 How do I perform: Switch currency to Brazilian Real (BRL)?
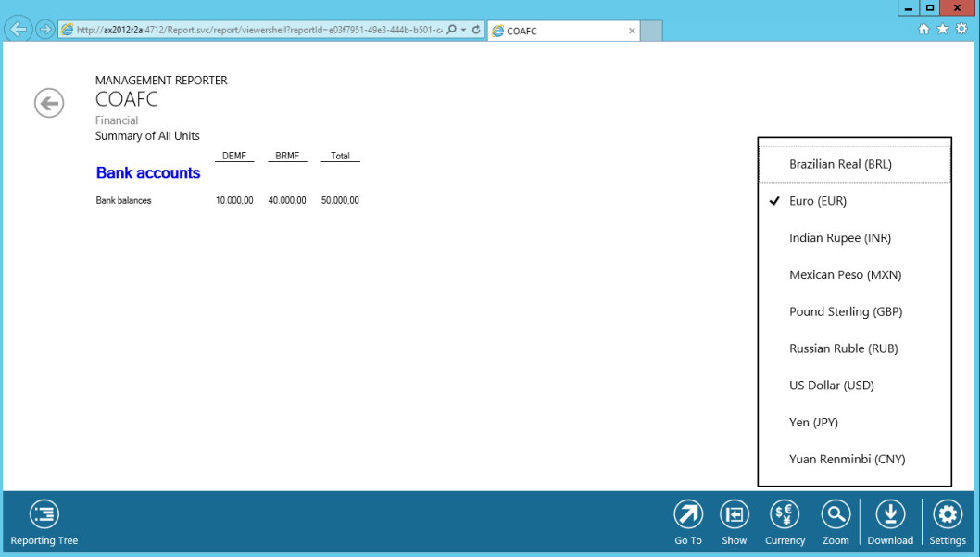pyautogui.click(x=840, y=164)
